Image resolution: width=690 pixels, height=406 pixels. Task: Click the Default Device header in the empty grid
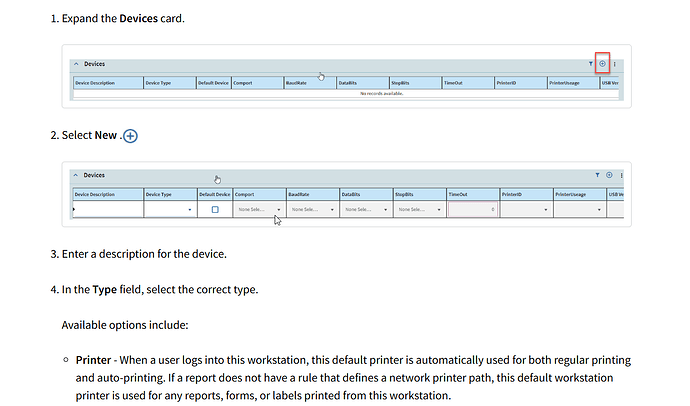[213, 83]
